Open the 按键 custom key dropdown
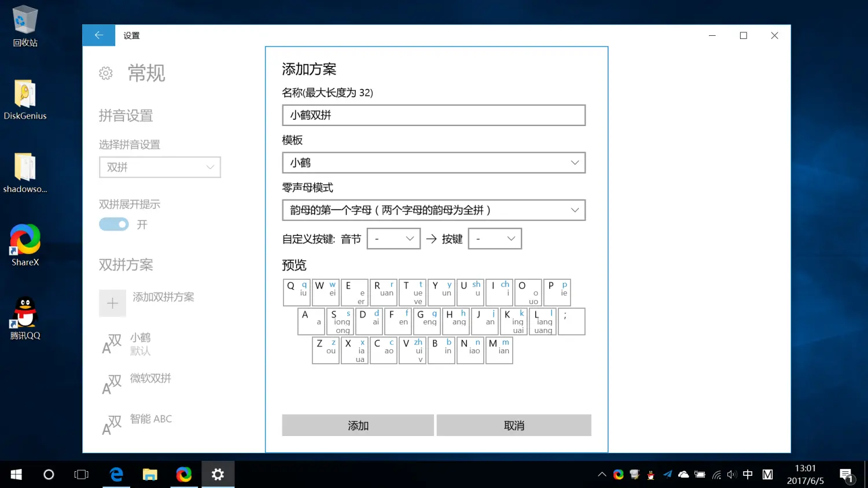The height and width of the screenshot is (488, 868). pyautogui.click(x=495, y=239)
